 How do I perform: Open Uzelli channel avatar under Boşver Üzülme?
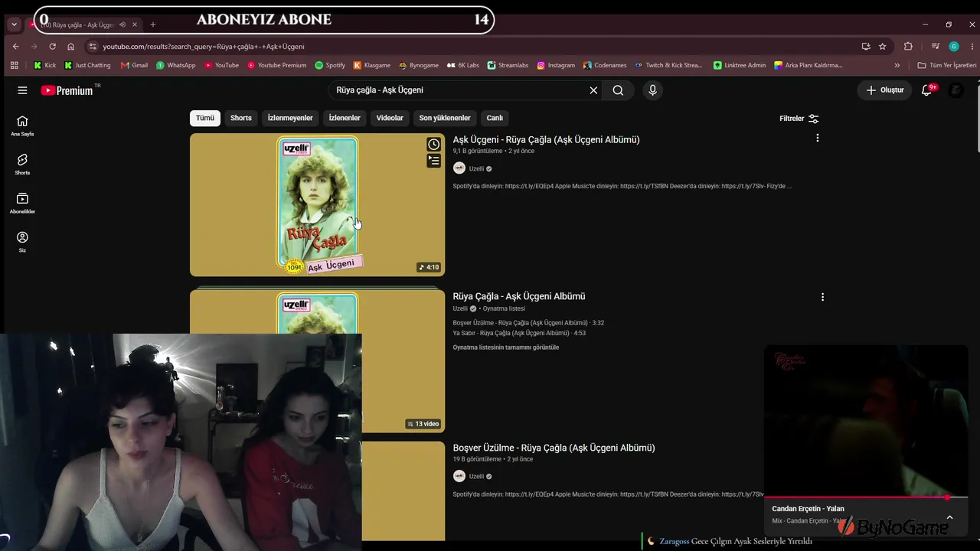click(459, 476)
